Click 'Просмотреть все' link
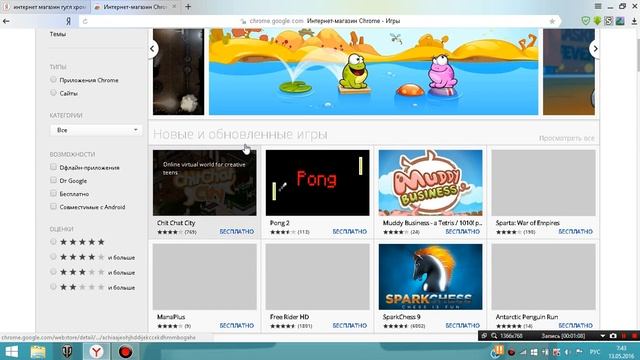 pos(567,138)
